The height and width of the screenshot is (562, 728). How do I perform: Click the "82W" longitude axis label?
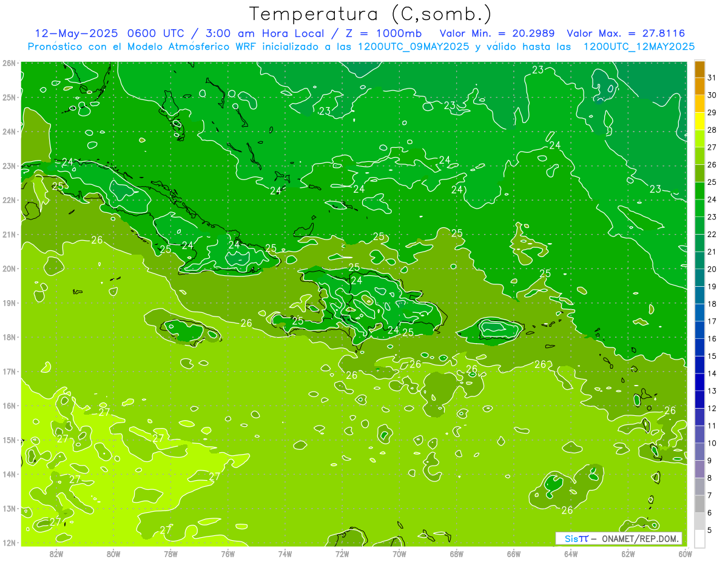56,554
